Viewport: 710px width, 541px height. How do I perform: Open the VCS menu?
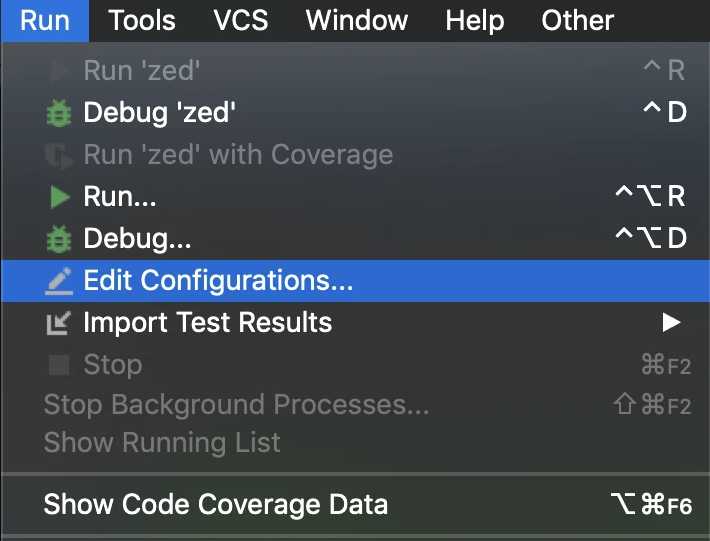241,20
